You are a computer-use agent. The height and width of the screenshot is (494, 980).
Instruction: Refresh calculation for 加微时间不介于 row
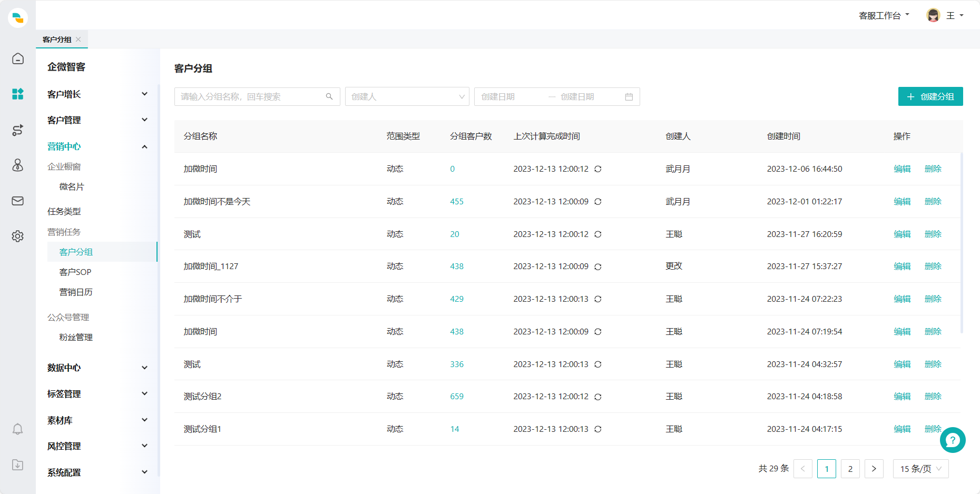pos(598,299)
